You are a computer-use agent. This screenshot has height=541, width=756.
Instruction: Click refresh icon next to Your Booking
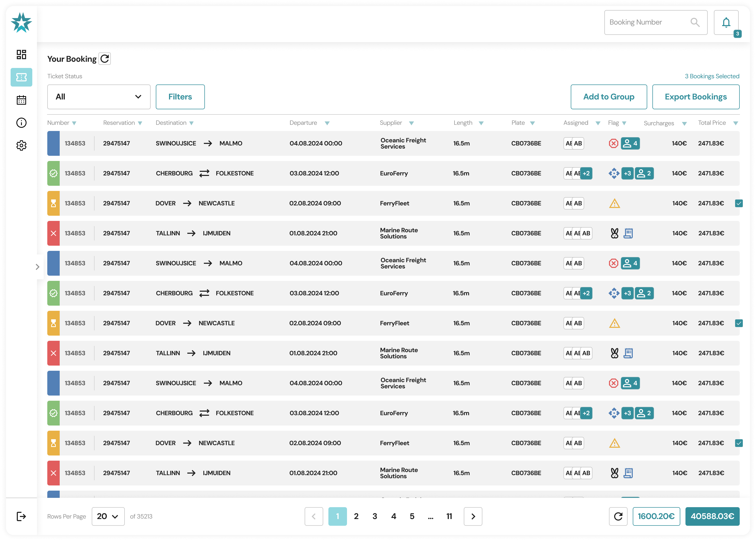(x=105, y=59)
